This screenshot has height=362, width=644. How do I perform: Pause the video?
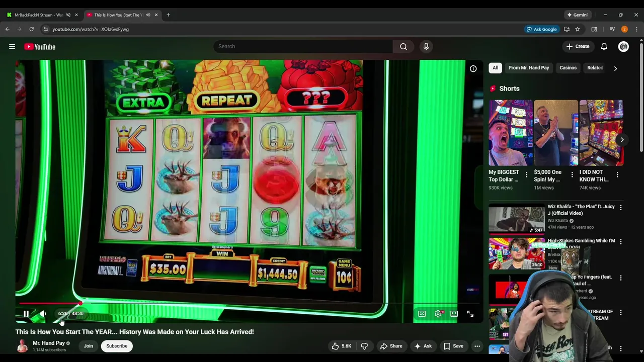26,314
